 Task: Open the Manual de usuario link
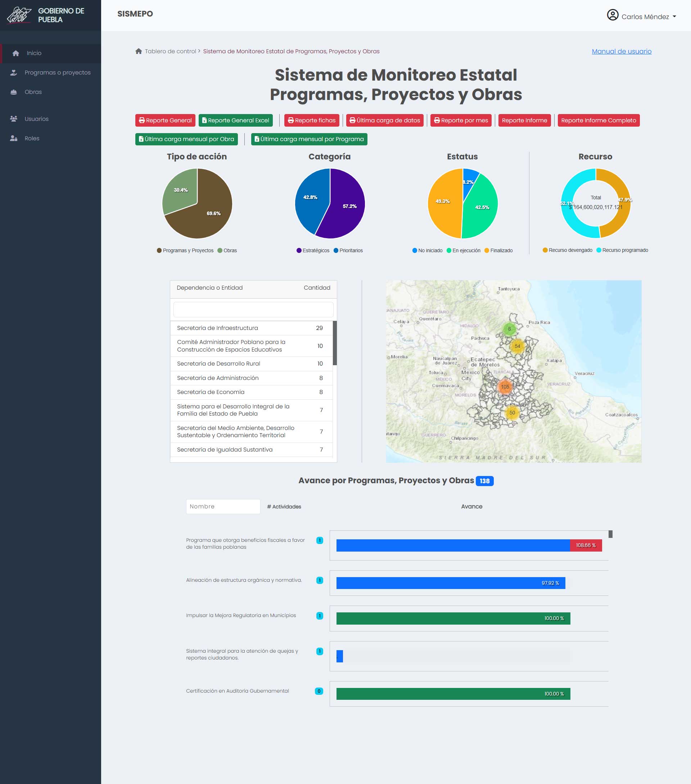coord(621,51)
